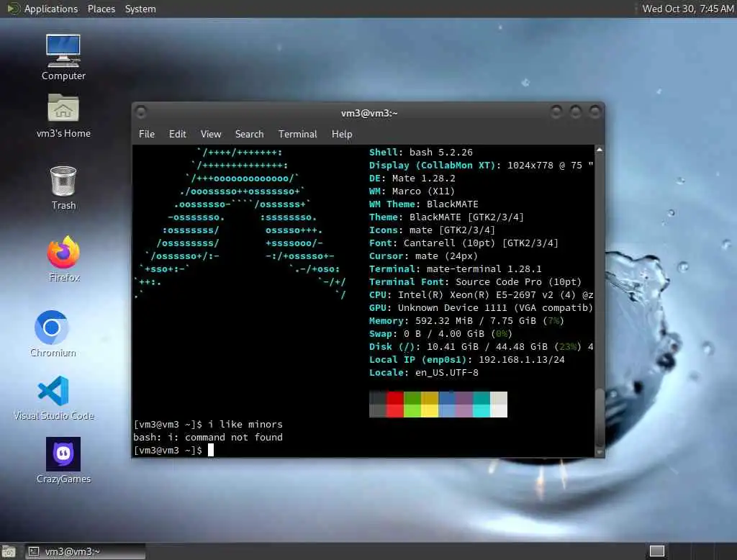This screenshot has width=737, height=560.
Task: Click the 'WM Theme: BlackMATE' line
Action: coord(423,204)
